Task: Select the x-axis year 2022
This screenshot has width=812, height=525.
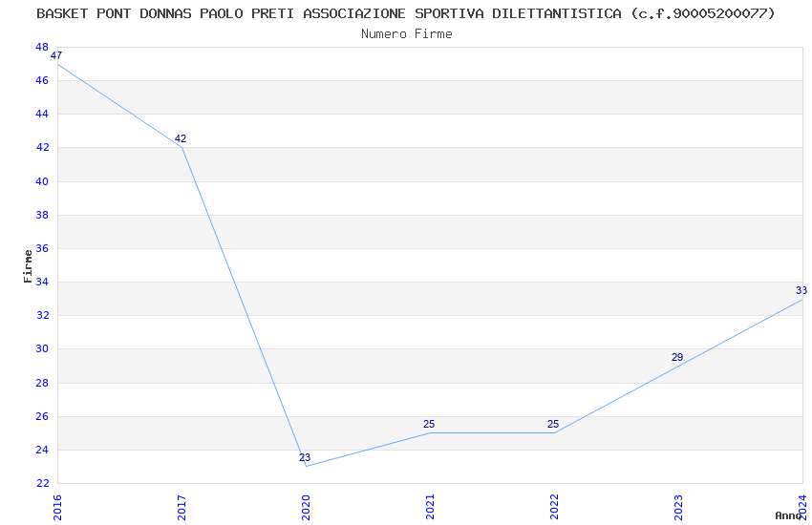Action: (554, 508)
